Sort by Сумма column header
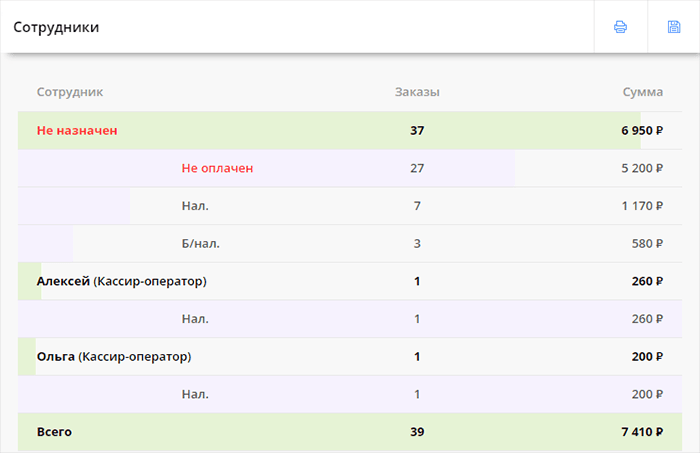700x453 pixels. (x=642, y=92)
